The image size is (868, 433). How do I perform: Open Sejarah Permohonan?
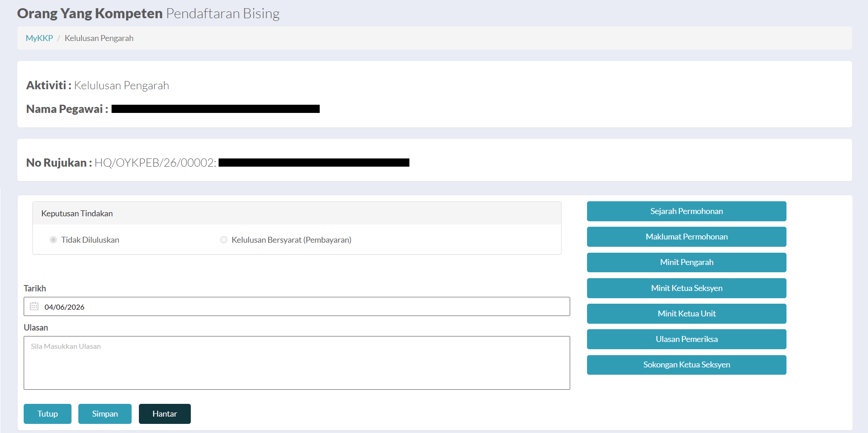click(x=686, y=211)
